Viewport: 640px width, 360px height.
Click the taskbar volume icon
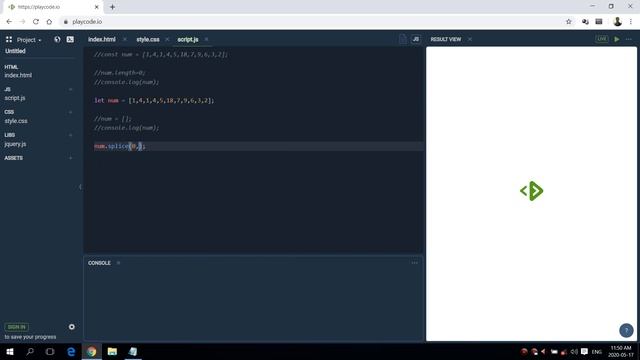[x=574, y=351]
